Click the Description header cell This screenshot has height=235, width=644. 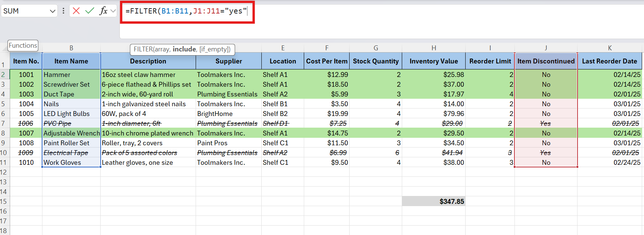pos(148,61)
